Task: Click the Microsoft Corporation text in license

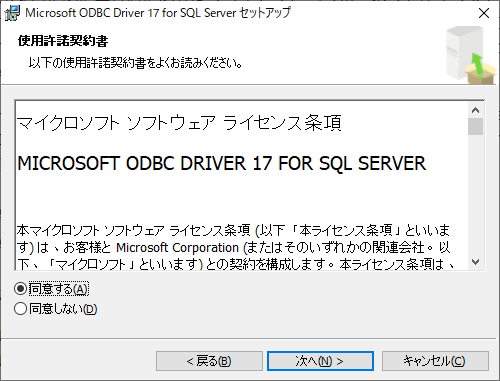Action: [x=177, y=248]
